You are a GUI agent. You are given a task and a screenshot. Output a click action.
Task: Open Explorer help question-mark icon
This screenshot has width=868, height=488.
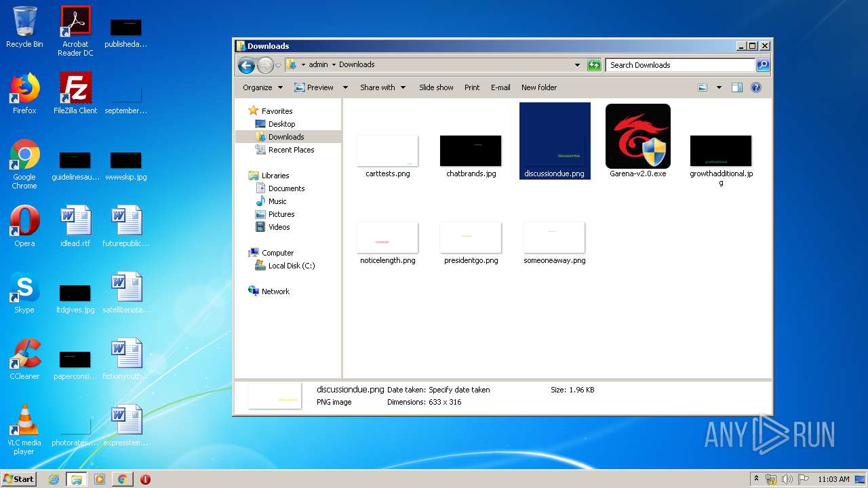[x=756, y=87]
